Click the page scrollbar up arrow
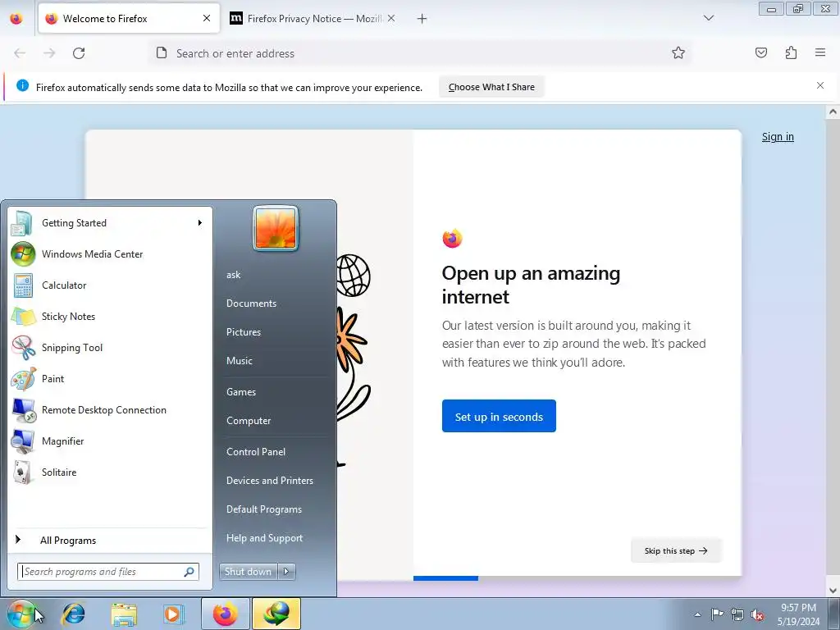This screenshot has height=630, width=840. (833, 112)
